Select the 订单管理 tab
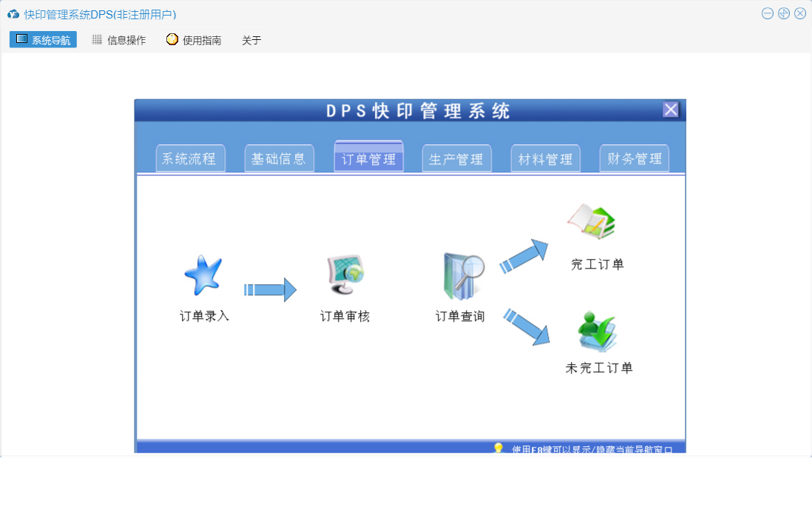Viewport: 812px width, 532px height. point(369,156)
